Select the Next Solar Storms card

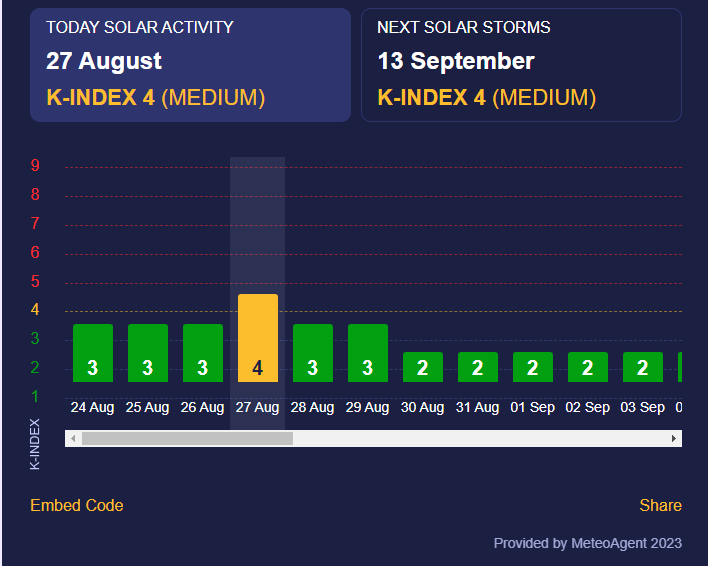521,65
